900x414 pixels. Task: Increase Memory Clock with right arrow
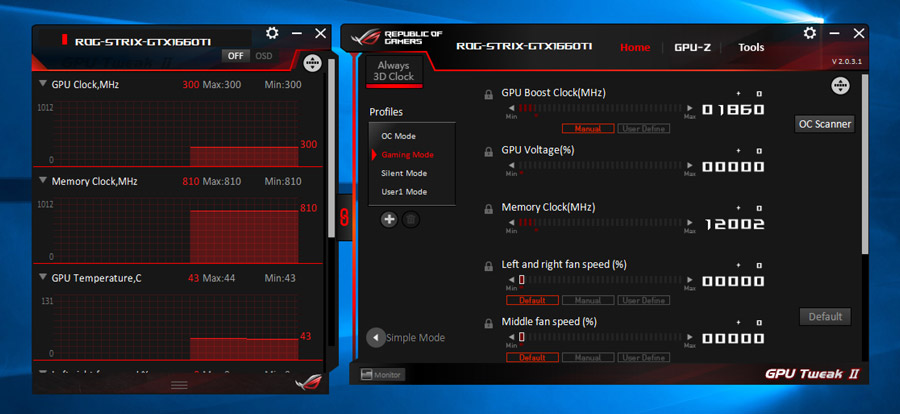click(689, 223)
